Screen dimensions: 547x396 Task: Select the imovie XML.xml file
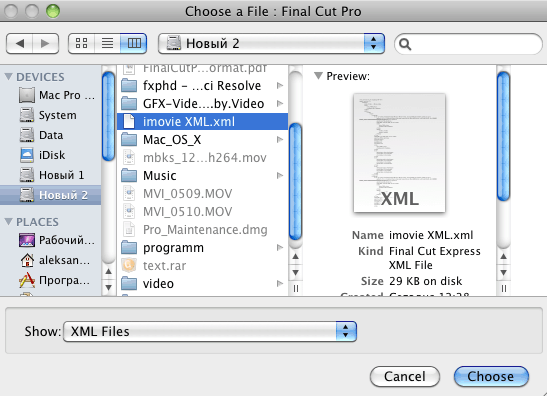point(203,121)
